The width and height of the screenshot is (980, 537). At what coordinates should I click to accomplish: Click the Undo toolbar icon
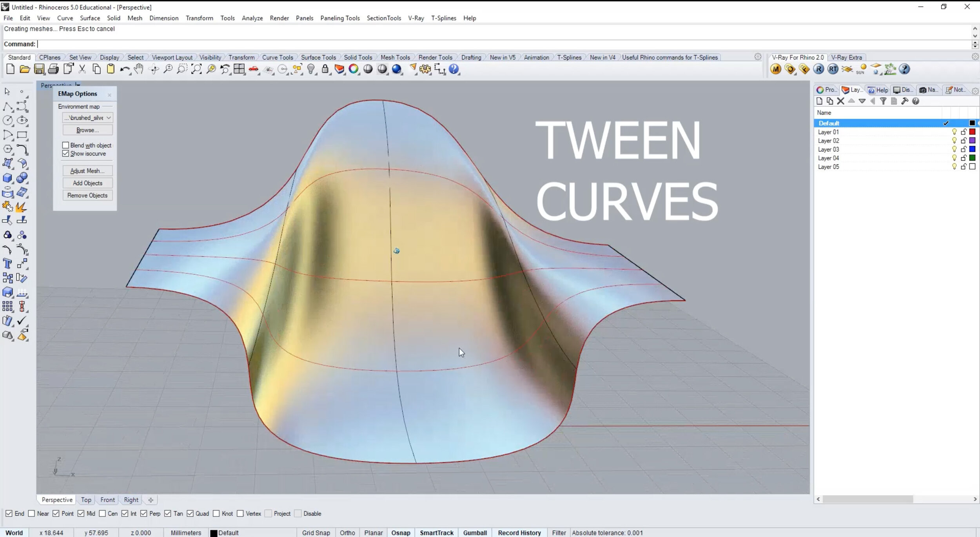point(124,69)
